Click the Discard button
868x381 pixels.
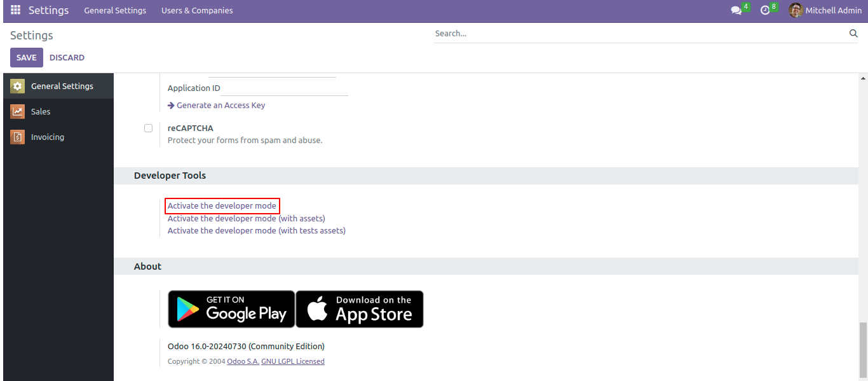tap(67, 57)
